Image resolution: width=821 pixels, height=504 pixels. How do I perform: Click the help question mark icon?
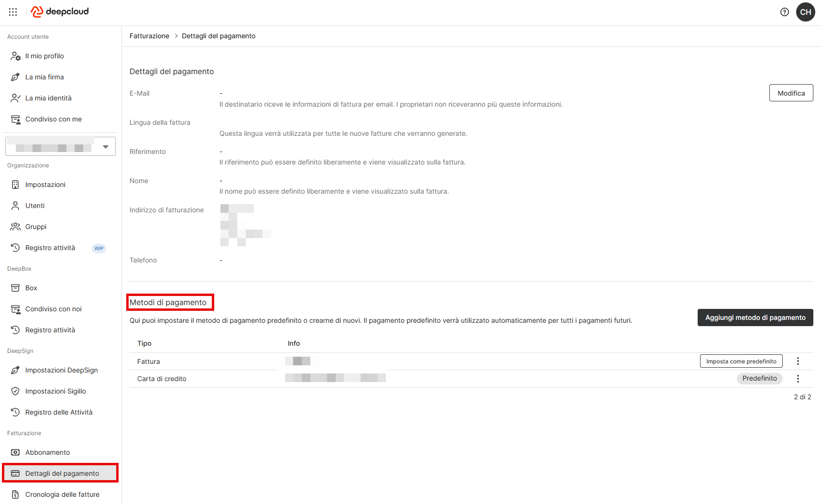785,12
